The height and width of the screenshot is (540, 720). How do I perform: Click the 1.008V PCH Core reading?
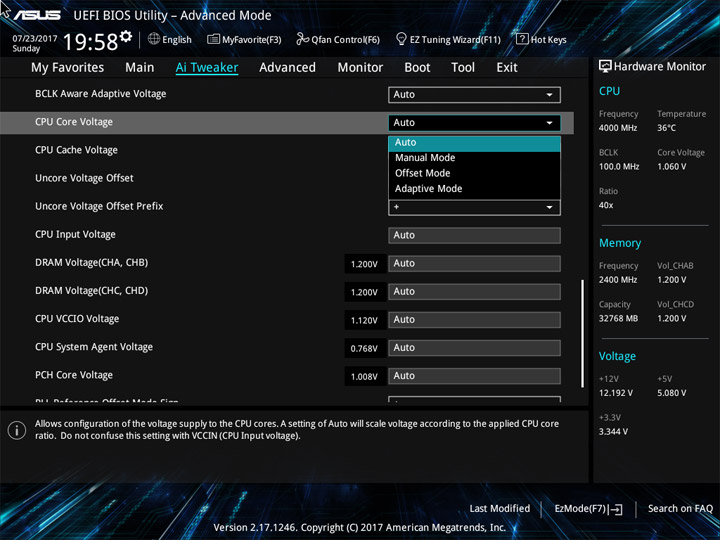(x=364, y=377)
